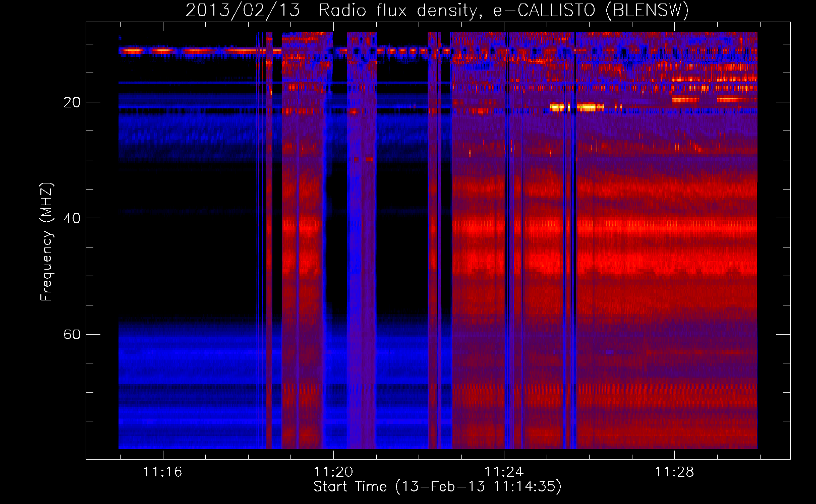Click the "60" frequency tick label

click(72, 335)
